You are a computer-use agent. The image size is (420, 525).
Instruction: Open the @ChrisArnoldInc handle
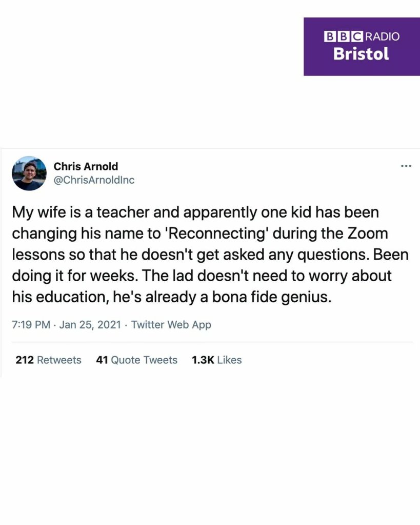click(x=94, y=180)
